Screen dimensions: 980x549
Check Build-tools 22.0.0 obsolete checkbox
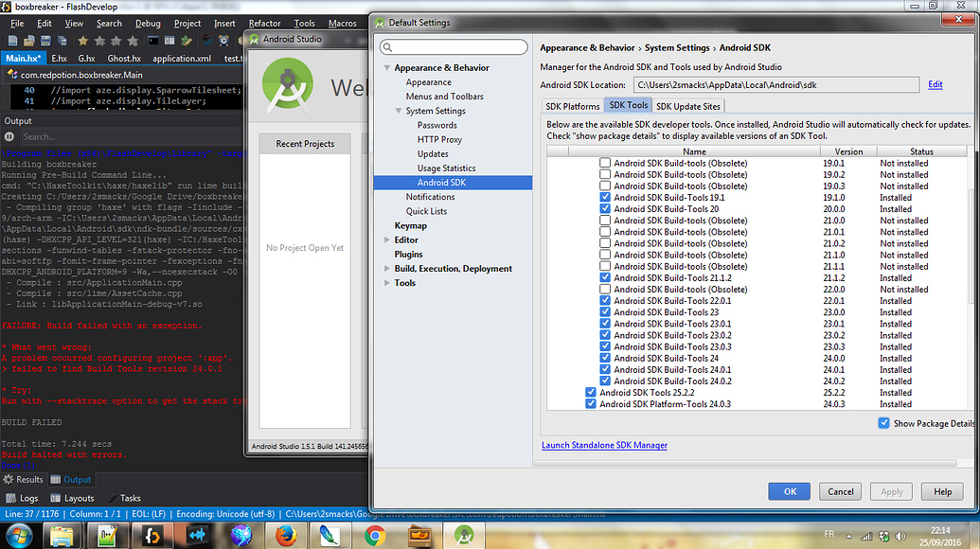(x=605, y=290)
